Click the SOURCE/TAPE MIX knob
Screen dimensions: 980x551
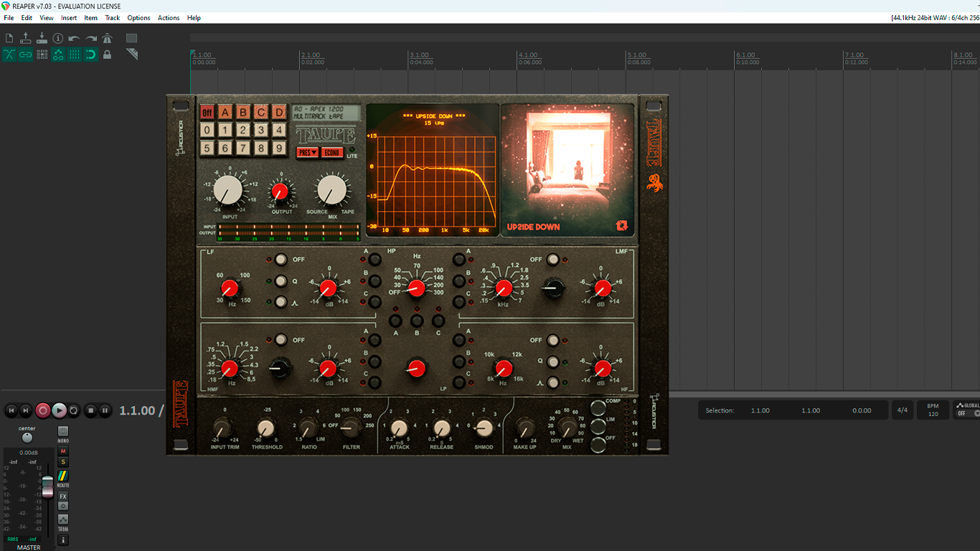coord(331,190)
